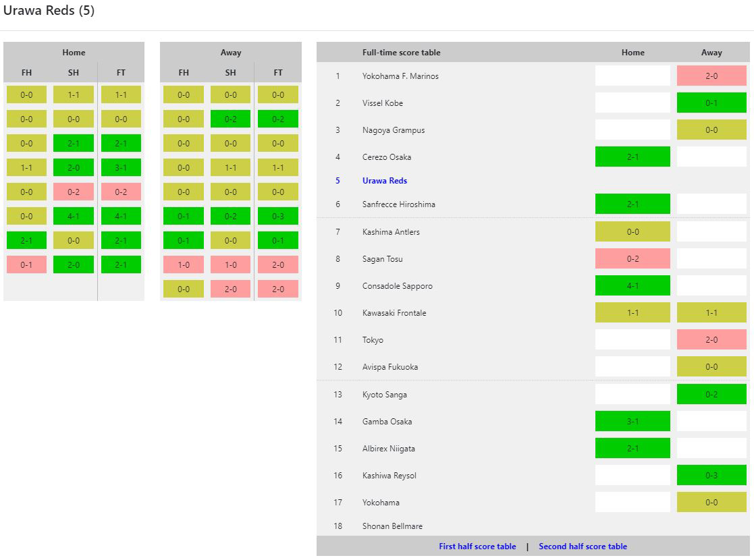Click the Away panel header in the middle
The width and height of the screenshot is (754, 560).
(x=231, y=53)
